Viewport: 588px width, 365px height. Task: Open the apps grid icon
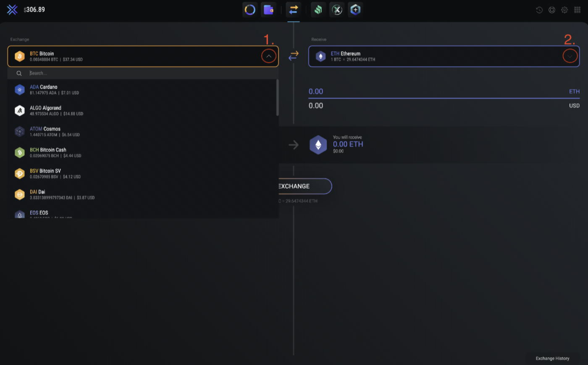pos(577,10)
